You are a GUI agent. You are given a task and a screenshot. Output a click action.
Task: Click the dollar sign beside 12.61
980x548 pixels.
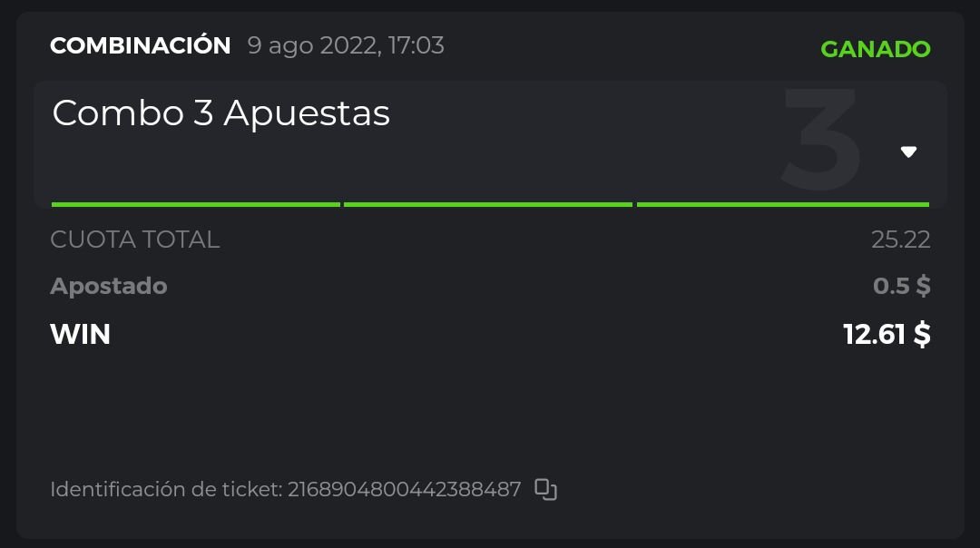(x=921, y=334)
